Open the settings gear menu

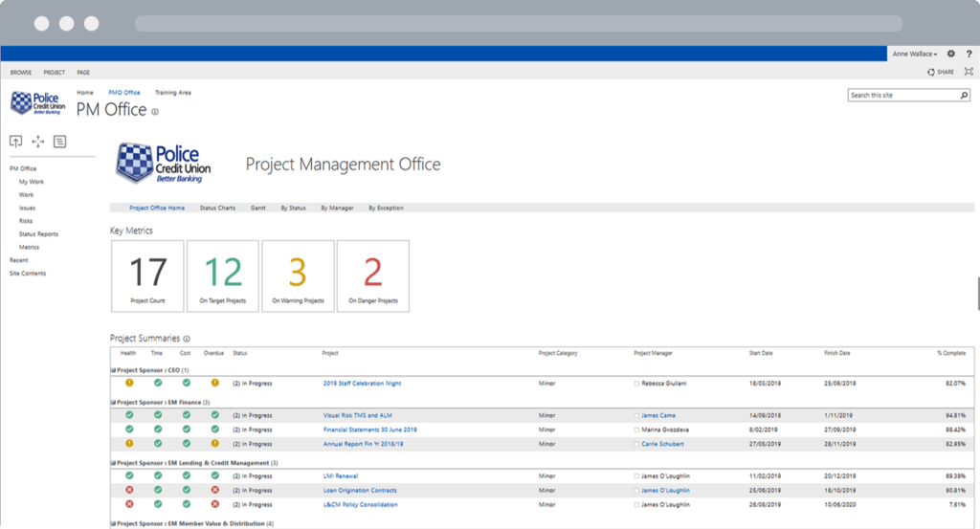[x=950, y=55]
